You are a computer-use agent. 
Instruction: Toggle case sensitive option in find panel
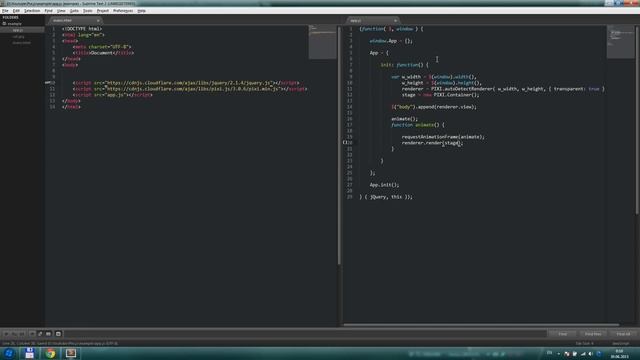pyautogui.click(x=14, y=334)
